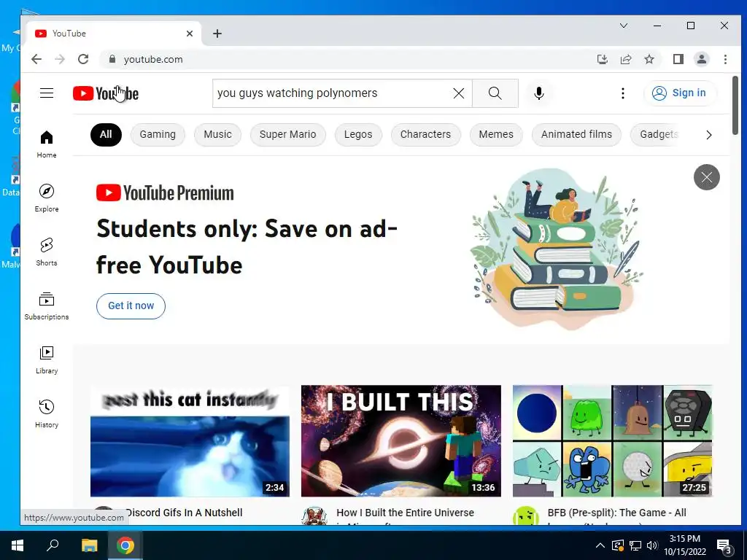Open network icon in tray
Screen dimensions: 747x560
click(635, 545)
